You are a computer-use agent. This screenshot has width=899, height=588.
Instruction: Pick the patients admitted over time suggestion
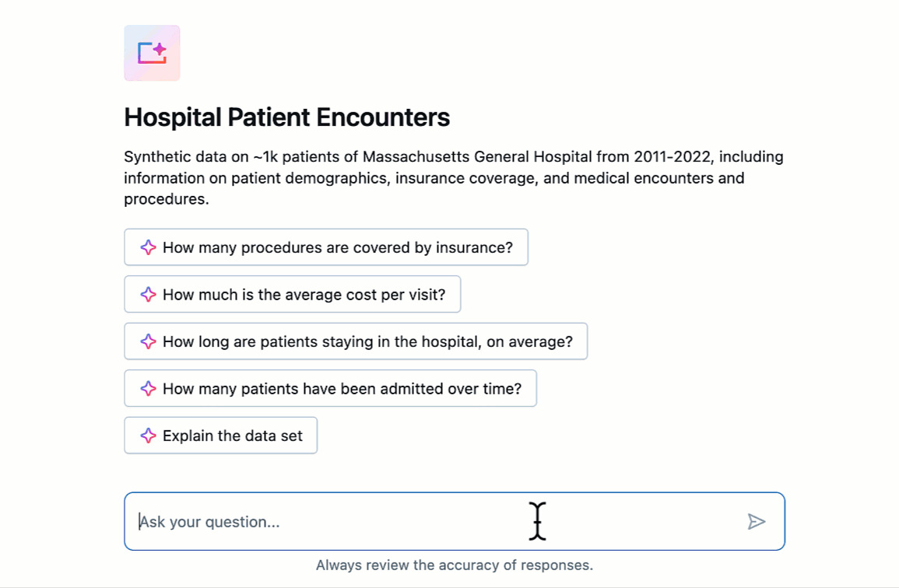pyautogui.click(x=342, y=389)
